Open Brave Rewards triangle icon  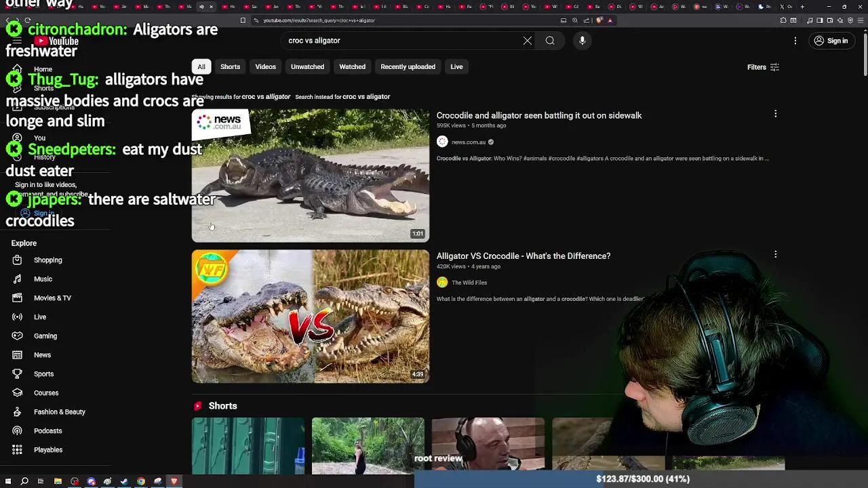tap(610, 20)
